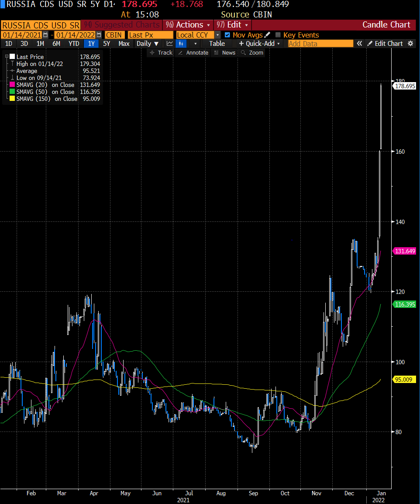Screen dimensions: 420x504
Task: Click the Table view button
Action: [x=217, y=43]
